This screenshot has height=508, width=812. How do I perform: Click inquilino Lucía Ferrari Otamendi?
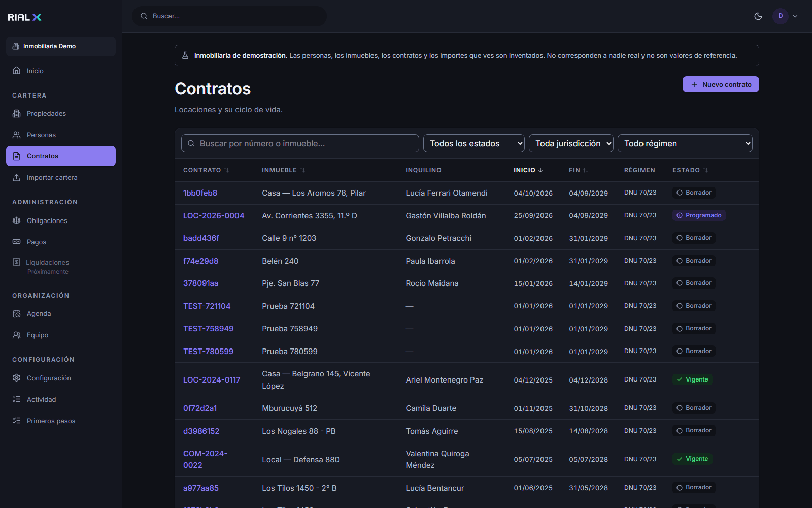coord(447,193)
